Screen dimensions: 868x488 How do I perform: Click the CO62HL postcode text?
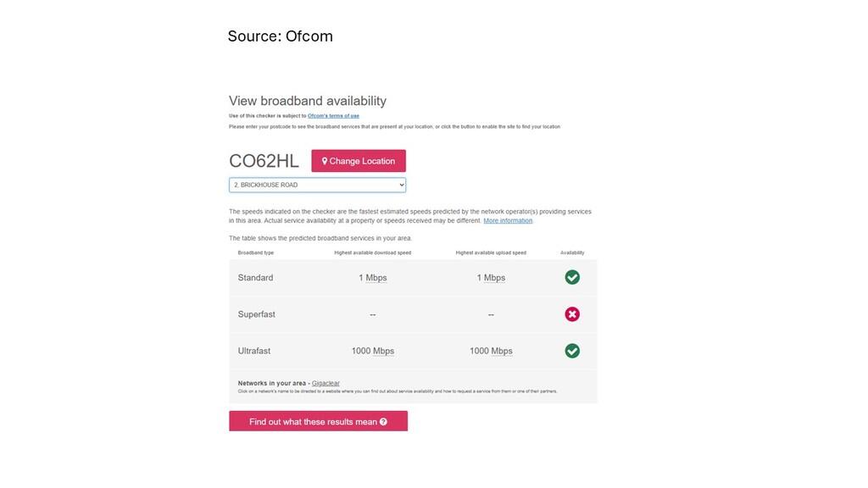(264, 161)
